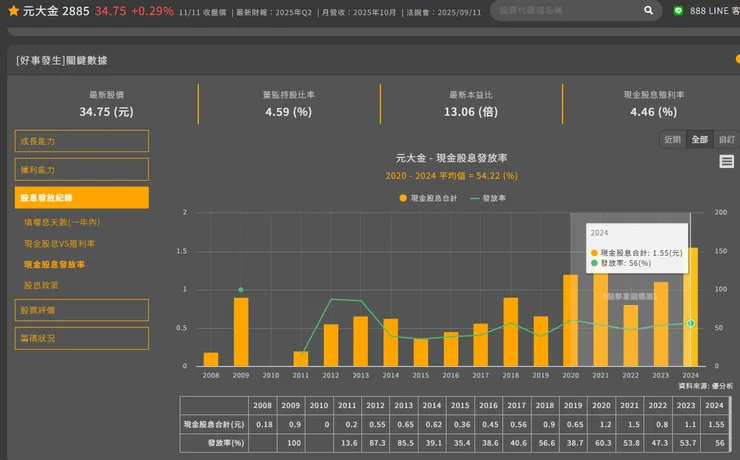
Task: Expand the 籌碼狀況 section
Action: point(82,338)
